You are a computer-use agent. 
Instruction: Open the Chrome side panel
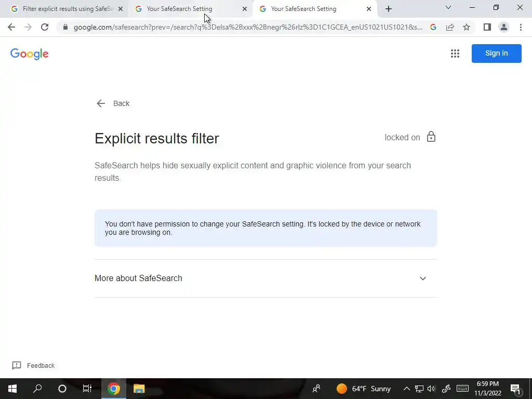[487, 27]
